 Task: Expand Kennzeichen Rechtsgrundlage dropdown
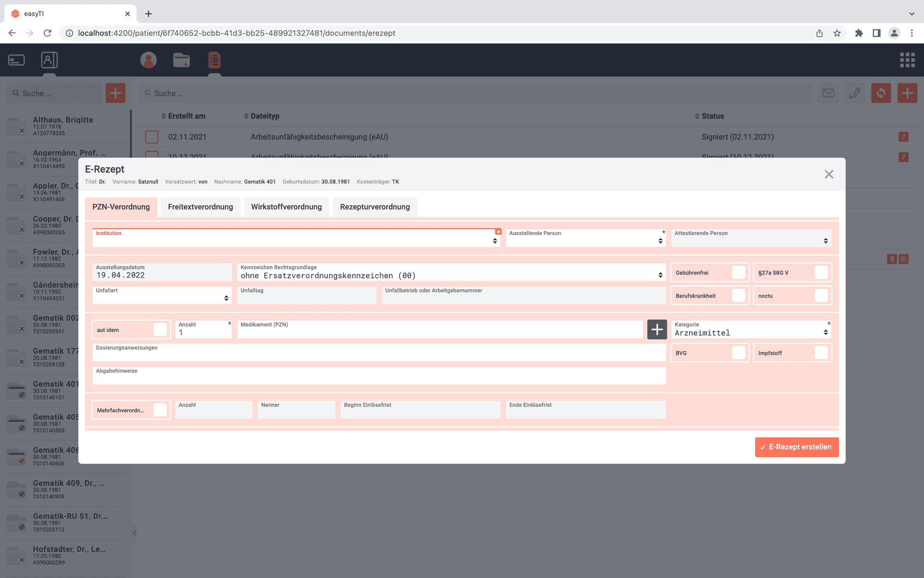point(451,276)
